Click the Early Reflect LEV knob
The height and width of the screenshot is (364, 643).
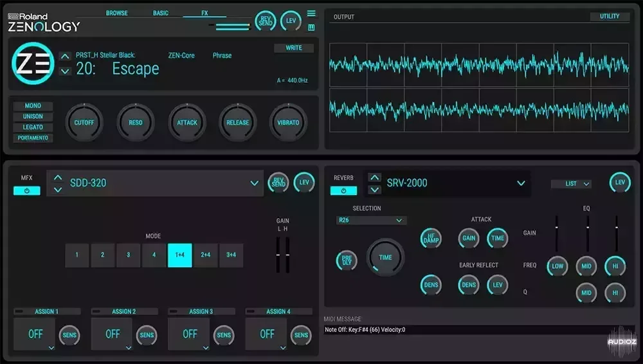(x=498, y=285)
